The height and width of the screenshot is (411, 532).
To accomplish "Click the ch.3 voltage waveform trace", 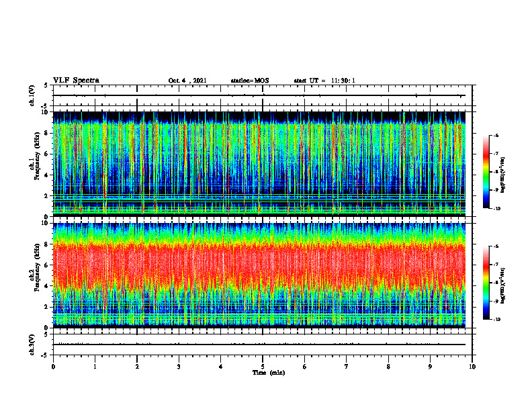I will point(259,345).
